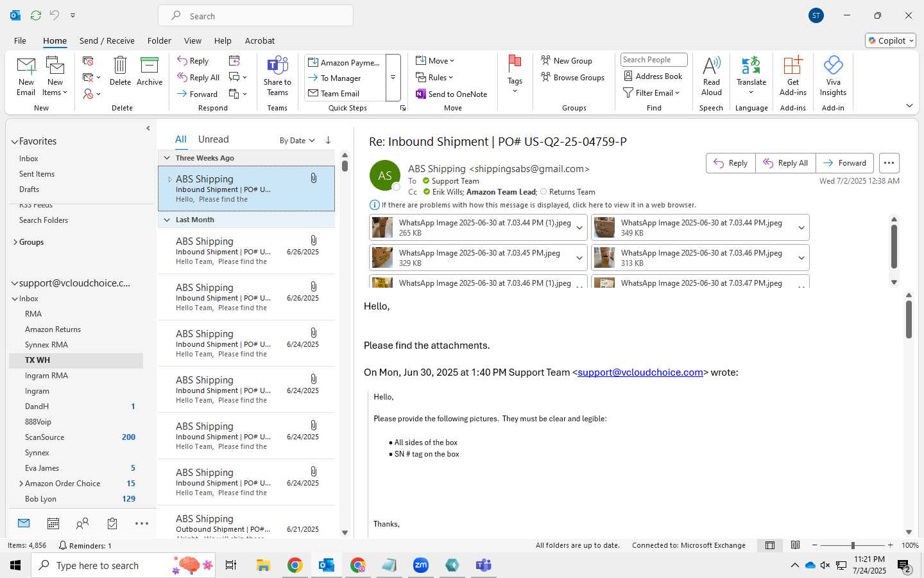This screenshot has height=578, width=924.
Task: Click Send/Receive All Folders icon in title bar
Action: coord(36,15)
